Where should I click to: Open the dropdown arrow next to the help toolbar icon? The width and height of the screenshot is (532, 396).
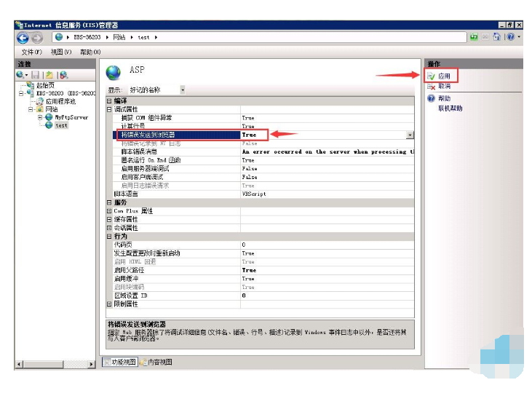[519, 36]
